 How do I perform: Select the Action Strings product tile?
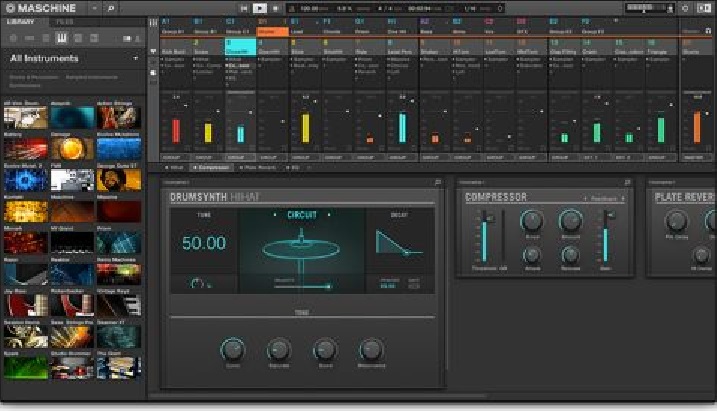[x=119, y=117]
